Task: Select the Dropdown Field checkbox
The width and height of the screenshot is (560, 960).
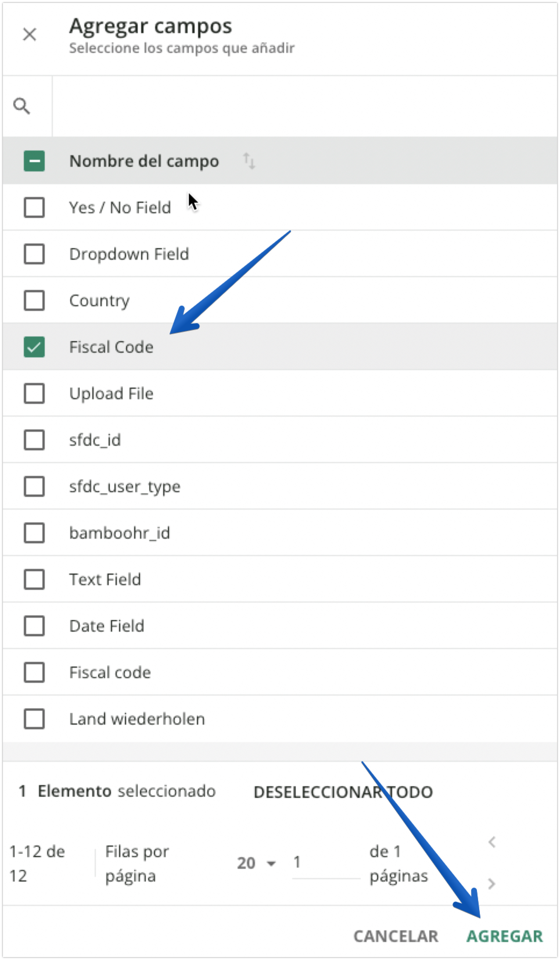Action: click(x=34, y=254)
